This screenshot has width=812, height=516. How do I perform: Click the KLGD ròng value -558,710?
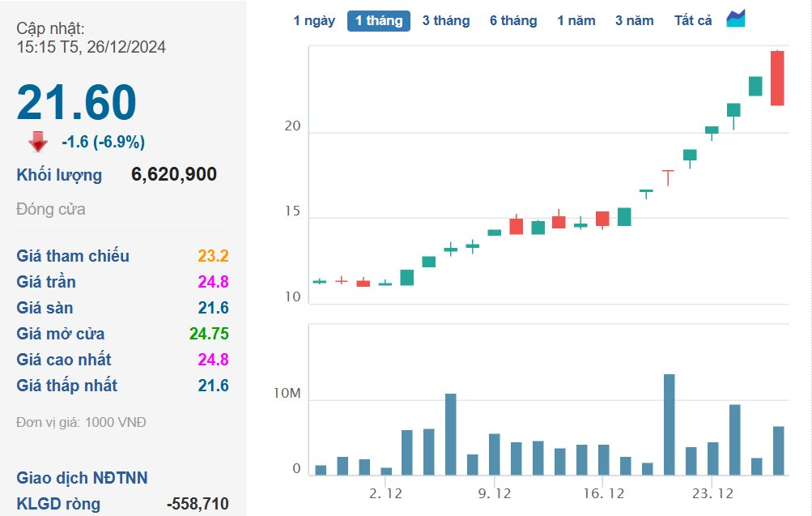(x=198, y=504)
